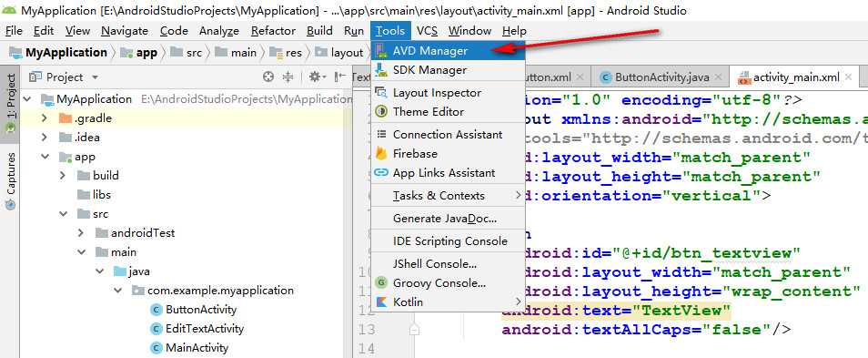Open the Help menu

[x=514, y=31]
